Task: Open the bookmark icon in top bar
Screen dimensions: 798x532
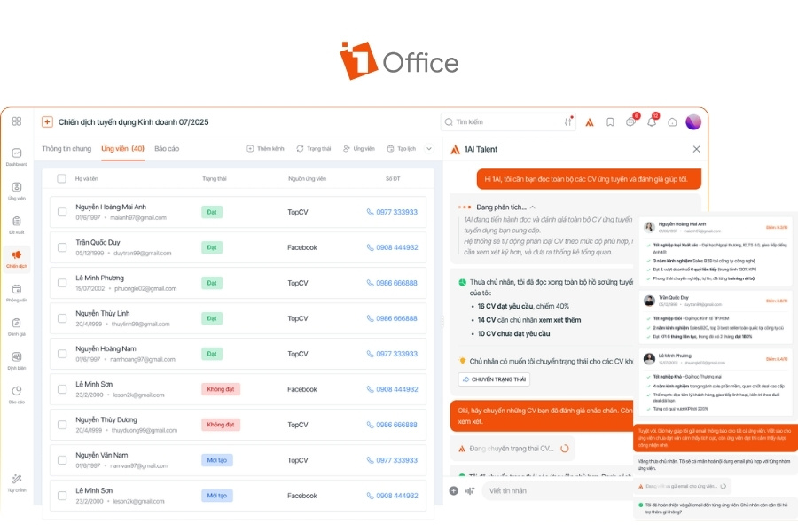Action: pos(610,122)
